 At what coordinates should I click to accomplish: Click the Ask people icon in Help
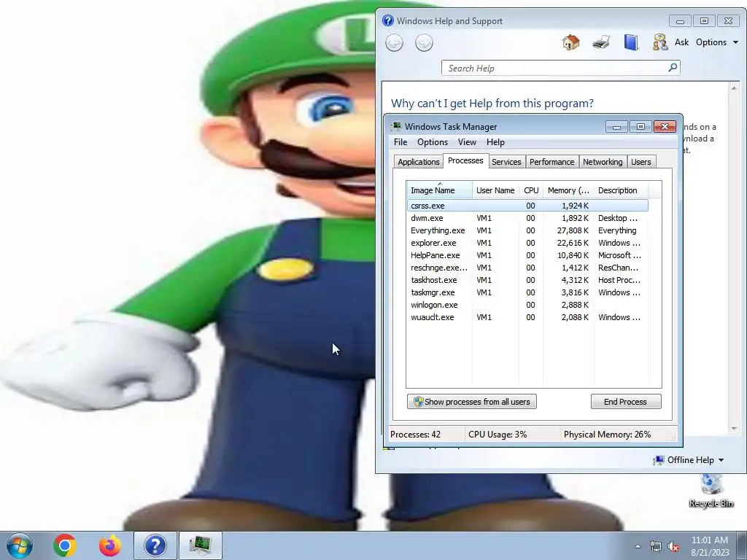tap(659, 42)
